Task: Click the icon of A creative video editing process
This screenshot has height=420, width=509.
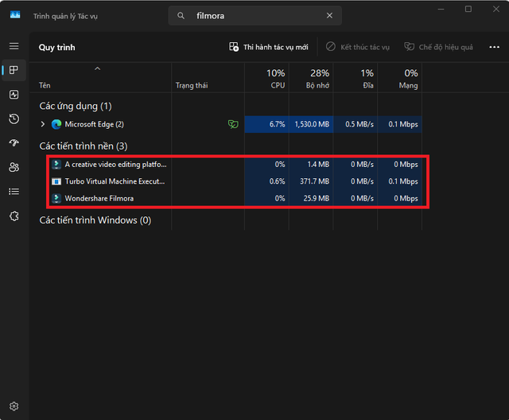Action: pyautogui.click(x=56, y=165)
